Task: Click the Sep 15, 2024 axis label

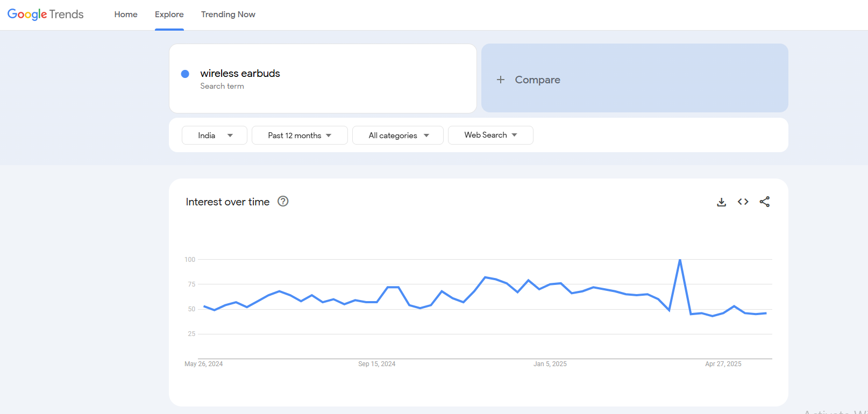Action: pyautogui.click(x=376, y=364)
